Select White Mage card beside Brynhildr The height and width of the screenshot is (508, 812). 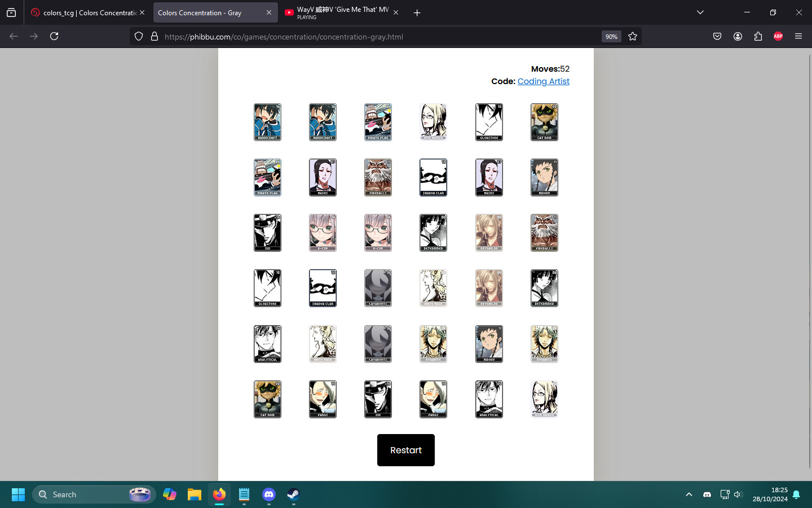coord(433,288)
